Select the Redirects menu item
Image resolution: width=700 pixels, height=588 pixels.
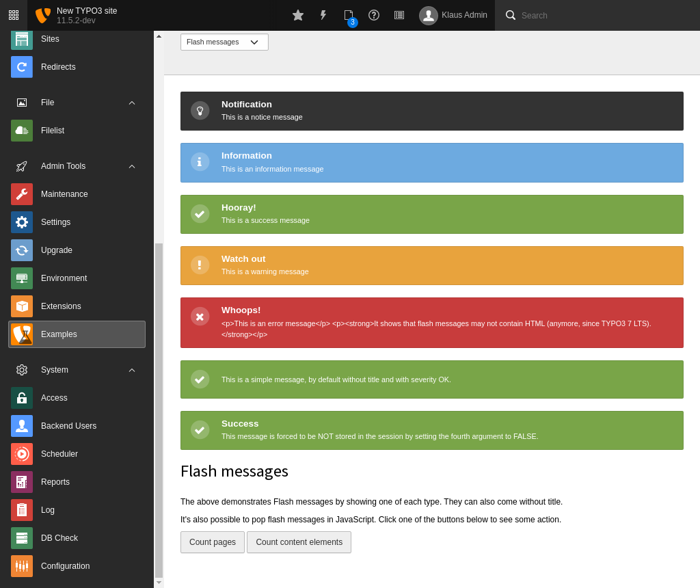tap(58, 67)
